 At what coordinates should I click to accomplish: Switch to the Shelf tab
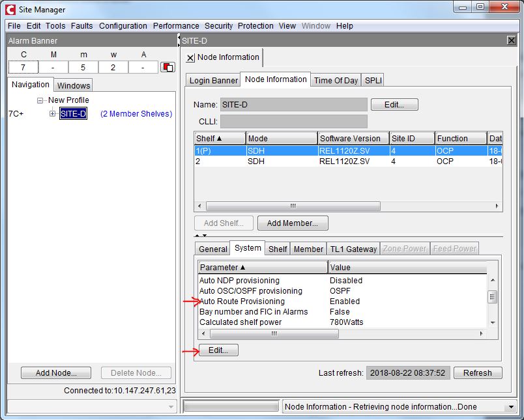278,249
